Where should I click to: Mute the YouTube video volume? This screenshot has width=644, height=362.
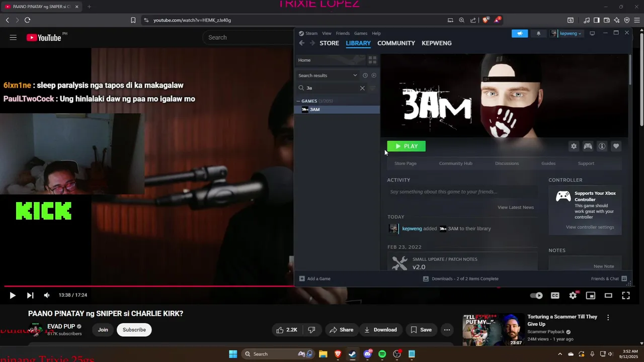point(47,296)
